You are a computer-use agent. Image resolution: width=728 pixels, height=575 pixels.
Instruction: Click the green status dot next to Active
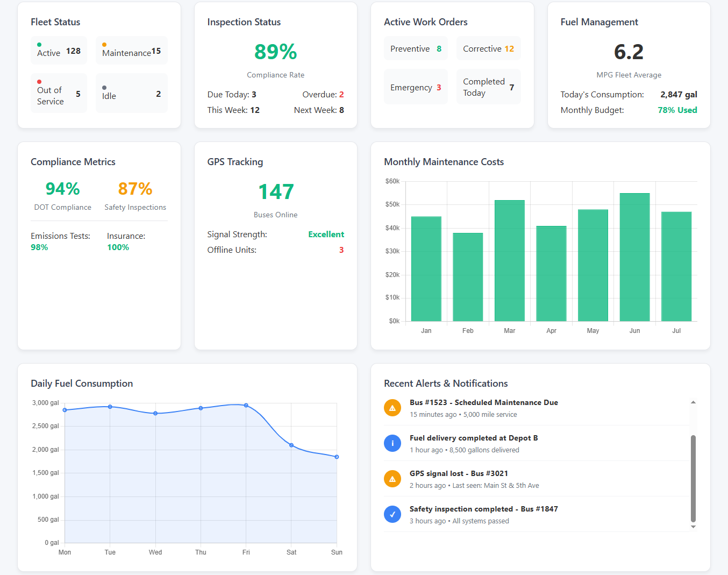38,45
